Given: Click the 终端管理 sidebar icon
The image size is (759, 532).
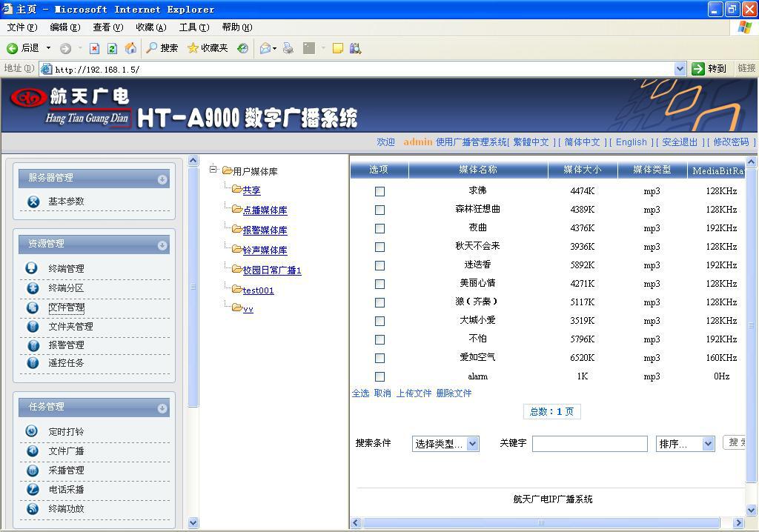Looking at the screenshot, I should pyautogui.click(x=33, y=268).
